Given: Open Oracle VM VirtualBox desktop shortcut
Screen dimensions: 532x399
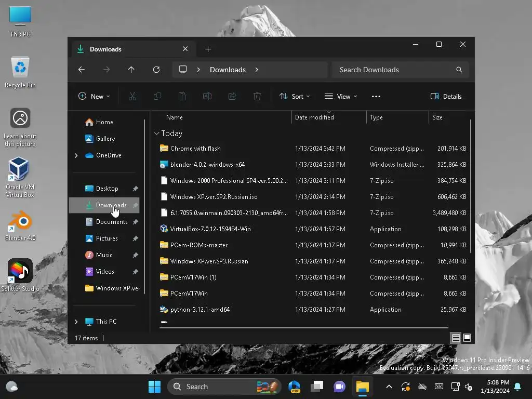Looking at the screenshot, I should [20, 177].
